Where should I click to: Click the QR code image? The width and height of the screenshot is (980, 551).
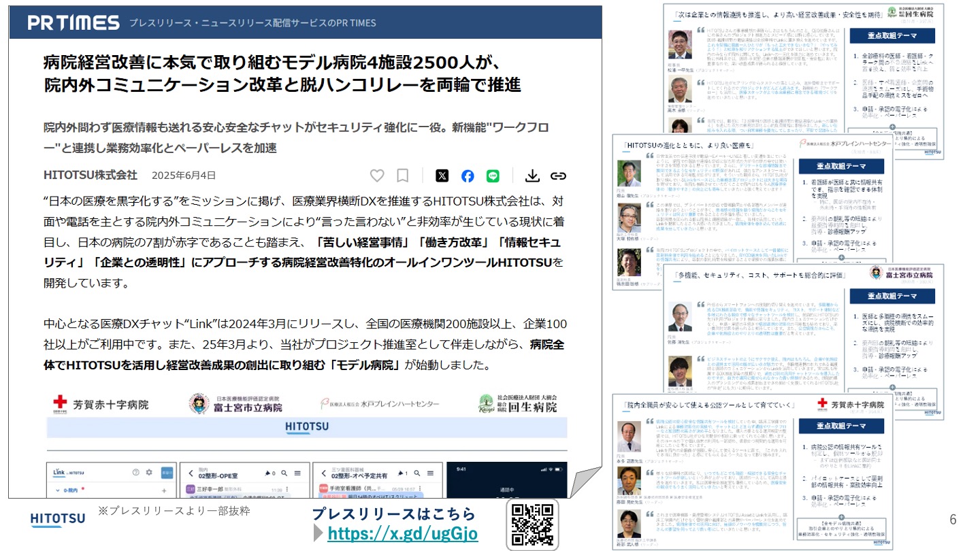(x=532, y=524)
